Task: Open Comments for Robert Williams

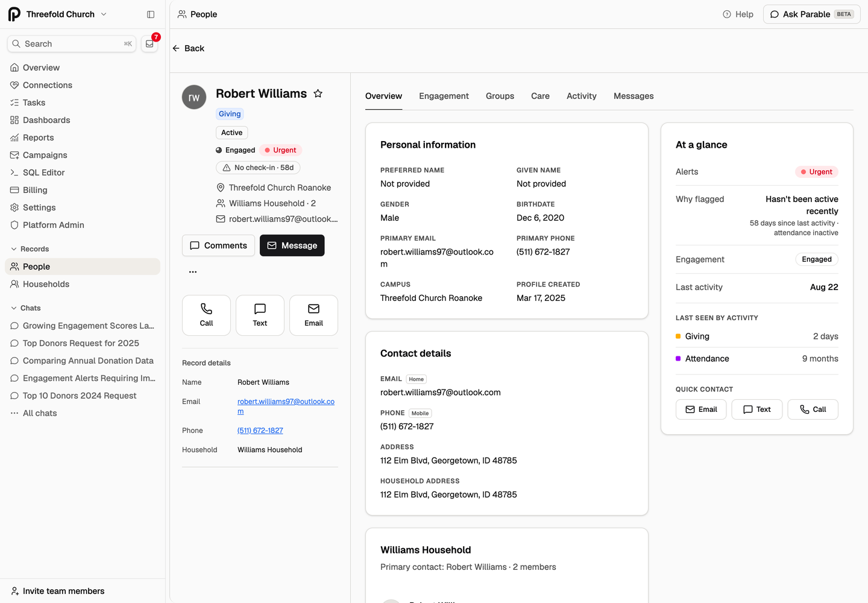Action: pyautogui.click(x=218, y=245)
